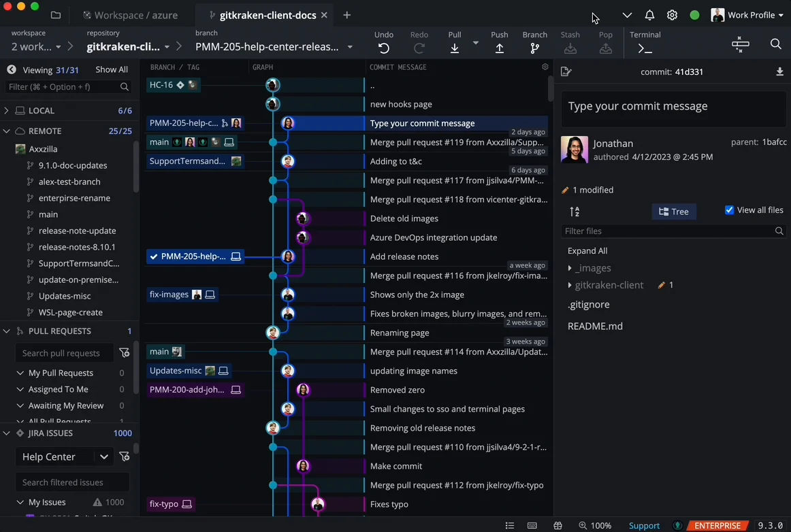The image size is (791, 532).
Task: Expand the gitkraken-client folder
Action: [x=570, y=286]
